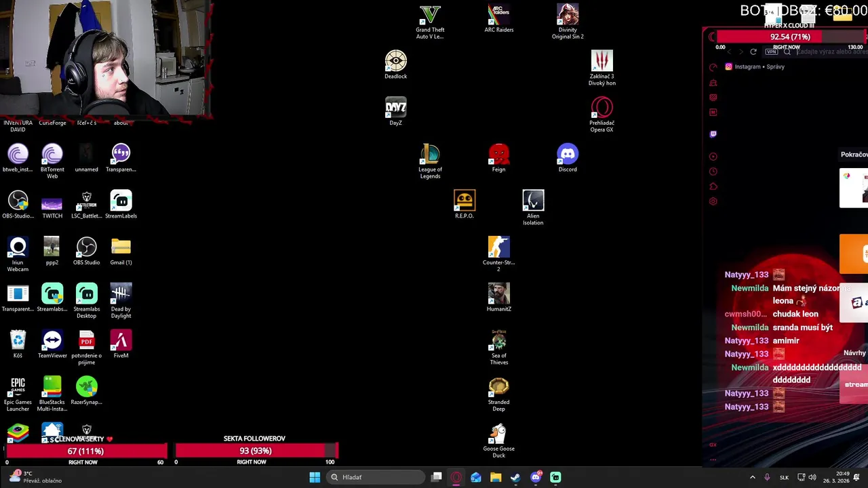Select the unnamed desktop file

click(x=86, y=158)
